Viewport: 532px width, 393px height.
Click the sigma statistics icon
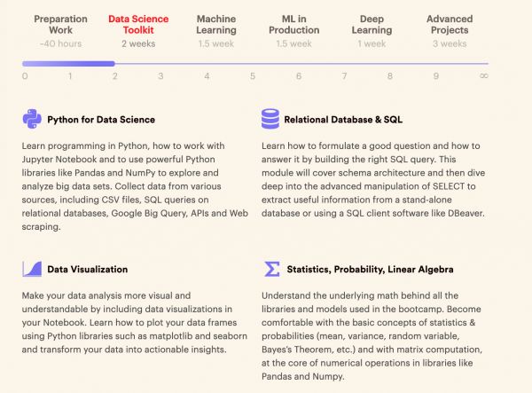click(x=270, y=269)
